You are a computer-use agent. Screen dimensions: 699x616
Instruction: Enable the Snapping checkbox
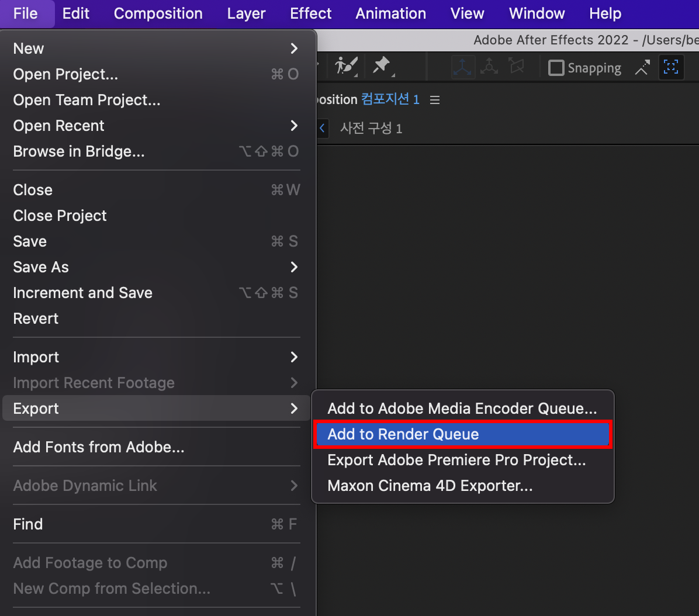pyautogui.click(x=556, y=67)
